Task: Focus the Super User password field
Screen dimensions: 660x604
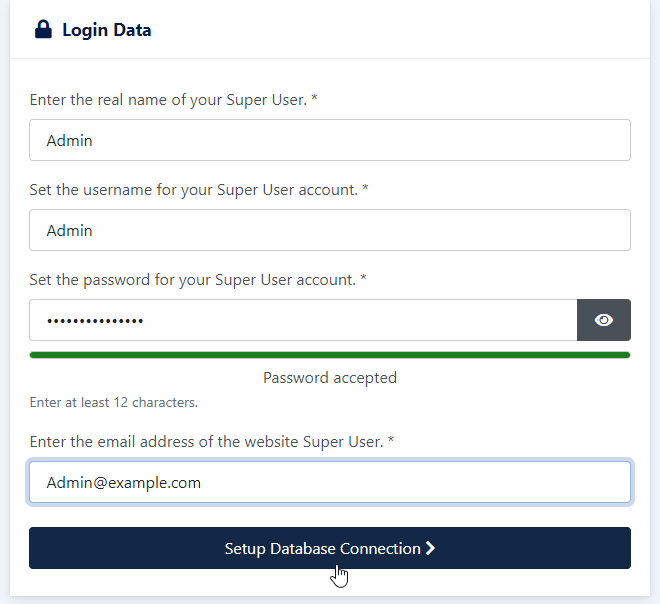Action: [x=303, y=320]
